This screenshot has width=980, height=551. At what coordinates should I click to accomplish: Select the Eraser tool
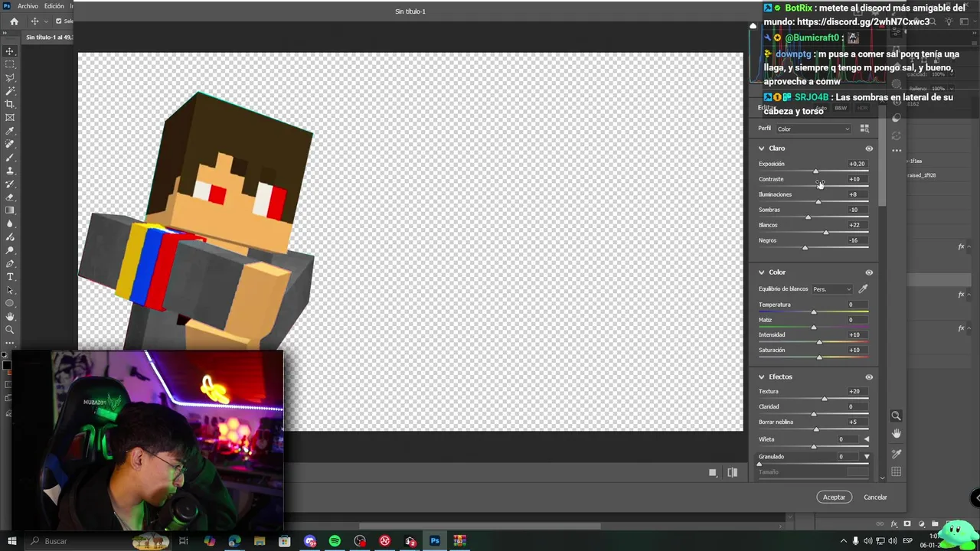click(x=10, y=197)
